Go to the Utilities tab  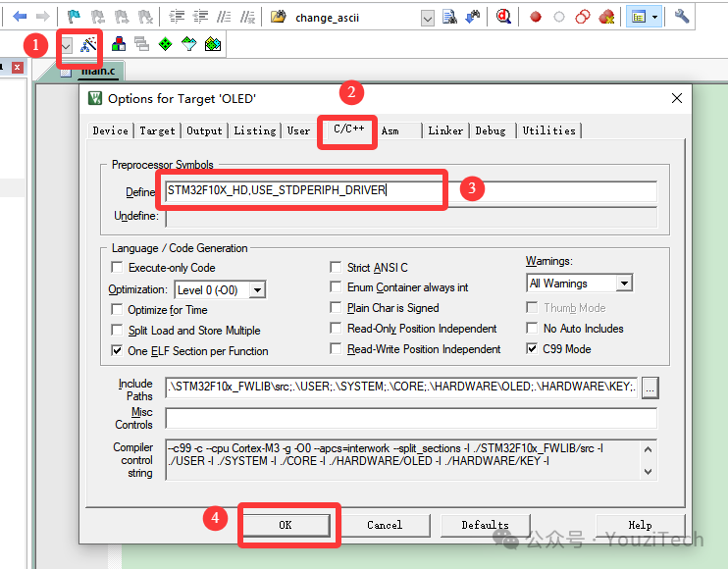(x=548, y=130)
